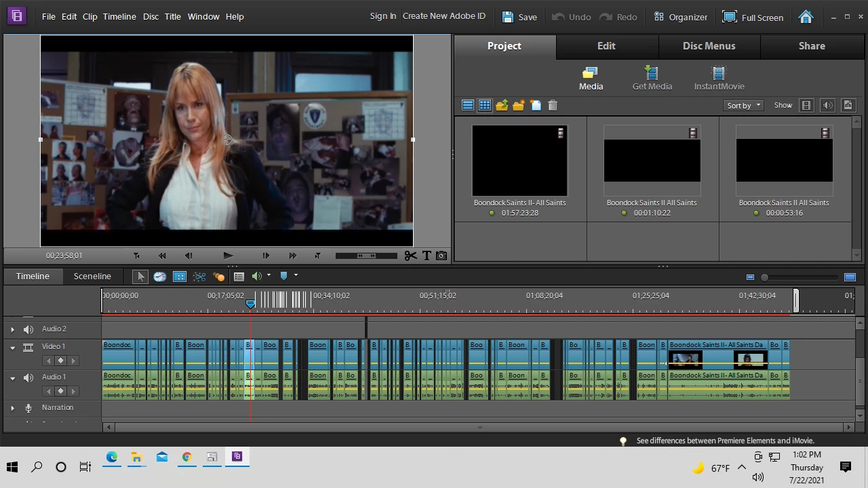Screen dimensions: 868x488
Task: Click Create New Adobe ID link
Action: tap(444, 16)
